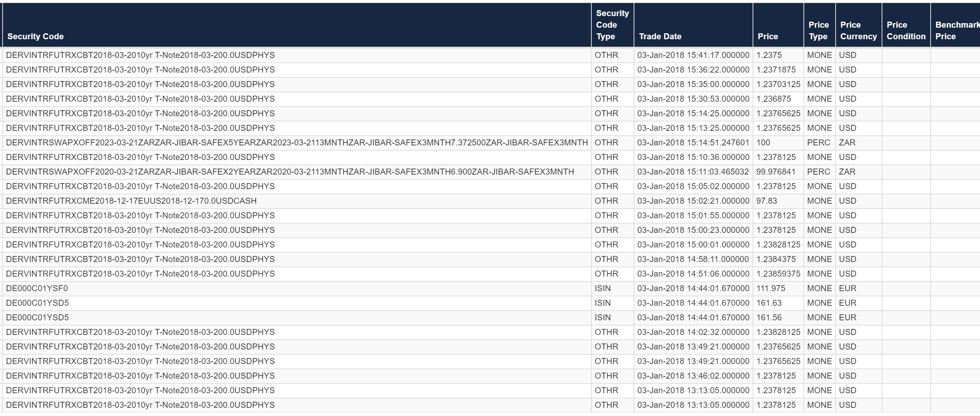Click trade date 03-Jan-2018 15:00:01.000000

[x=693, y=244]
